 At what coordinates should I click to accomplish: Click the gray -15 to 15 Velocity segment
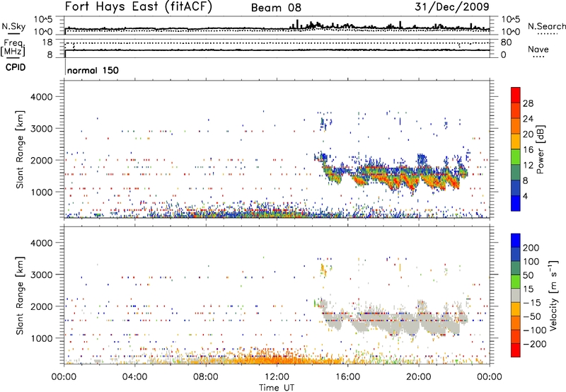[516, 295]
